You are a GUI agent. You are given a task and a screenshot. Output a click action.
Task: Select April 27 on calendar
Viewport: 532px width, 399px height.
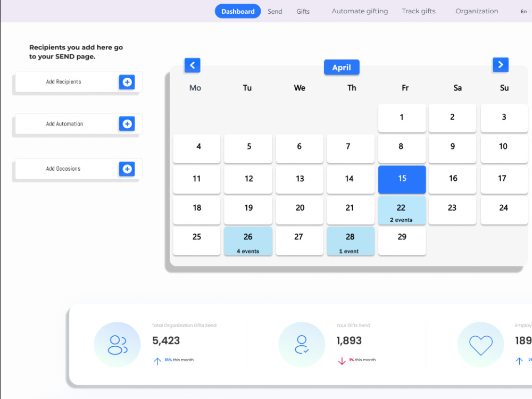(x=300, y=241)
